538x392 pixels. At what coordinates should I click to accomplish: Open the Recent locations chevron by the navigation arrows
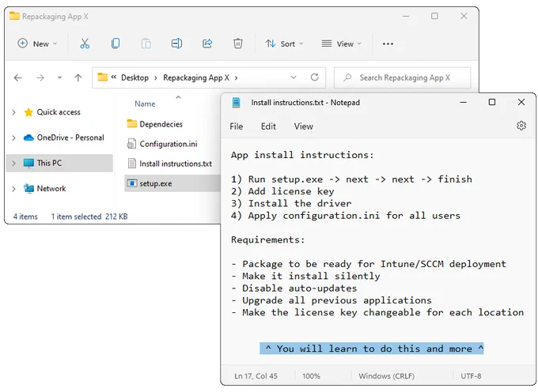click(59, 77)
